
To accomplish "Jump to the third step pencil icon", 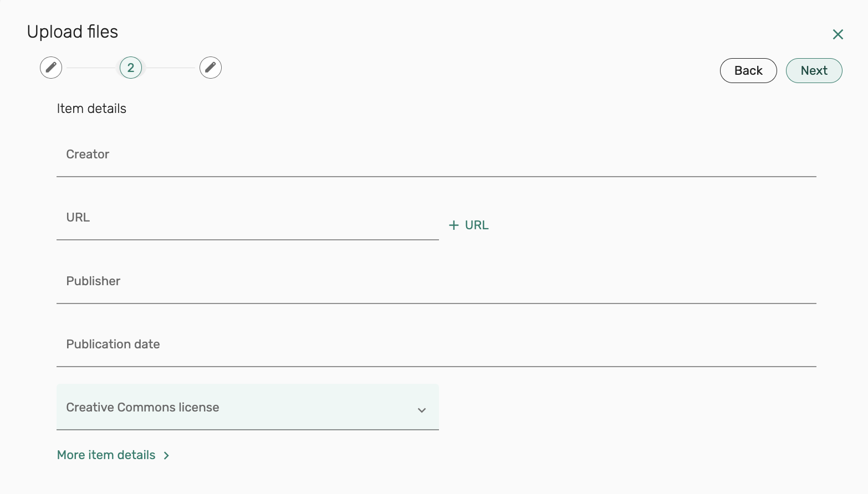I will tap(211, 68).
